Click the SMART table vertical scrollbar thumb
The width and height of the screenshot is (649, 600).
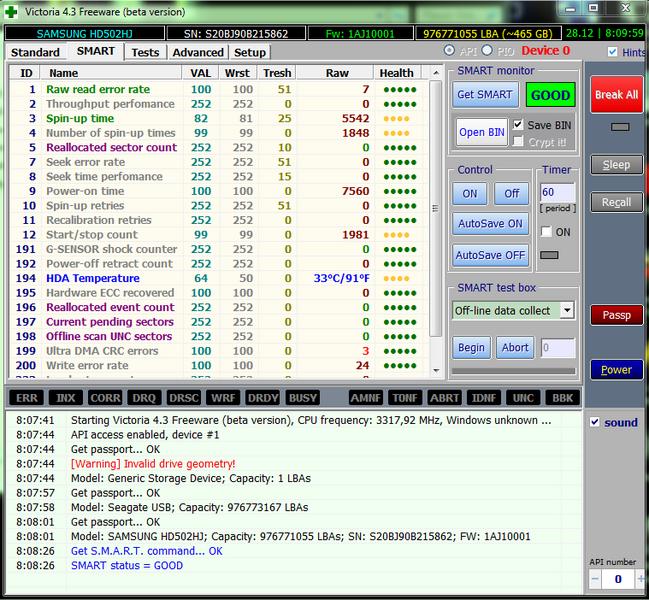pos(435,208)
